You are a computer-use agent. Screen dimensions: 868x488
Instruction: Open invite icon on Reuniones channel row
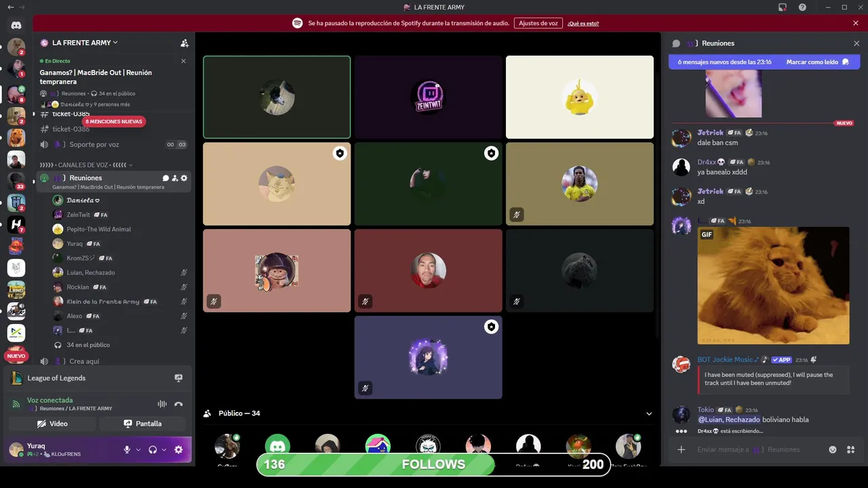click(175, 178)
